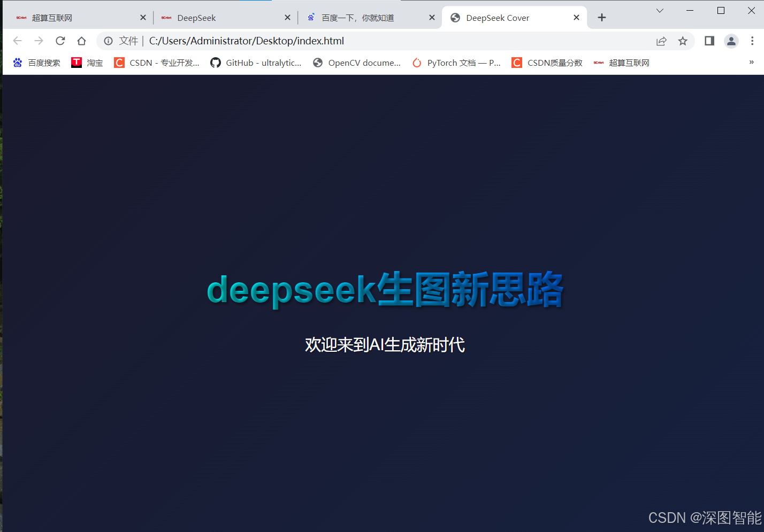
Task: Close the 超算互联网 tab
Action: (143, 18)
